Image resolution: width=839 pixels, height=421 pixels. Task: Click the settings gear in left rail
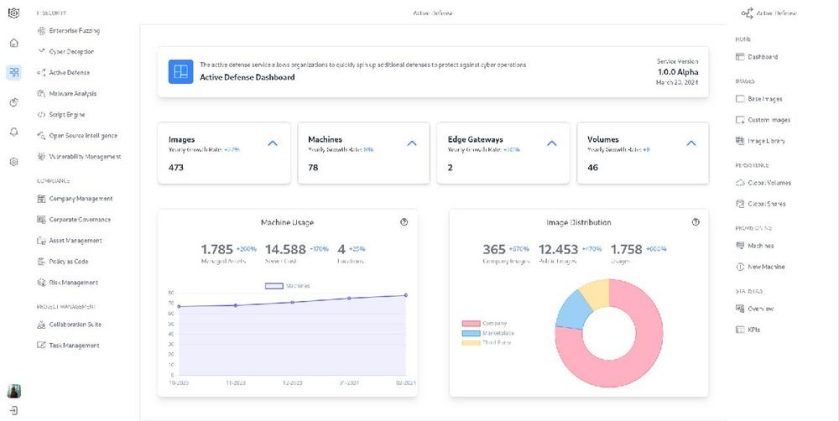click(13, 161)
